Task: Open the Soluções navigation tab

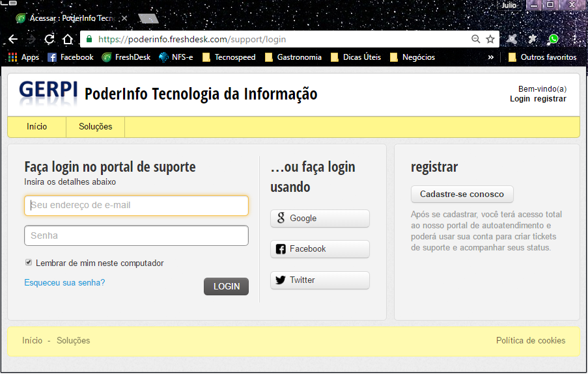Action: click(96, 127)
